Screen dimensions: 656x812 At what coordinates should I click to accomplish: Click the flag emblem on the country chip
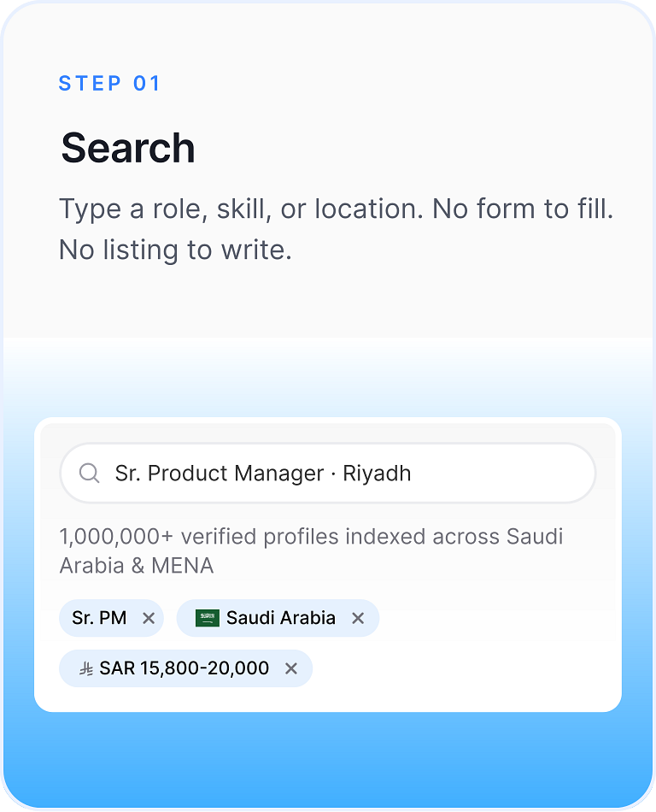click(x=207, y=617)
